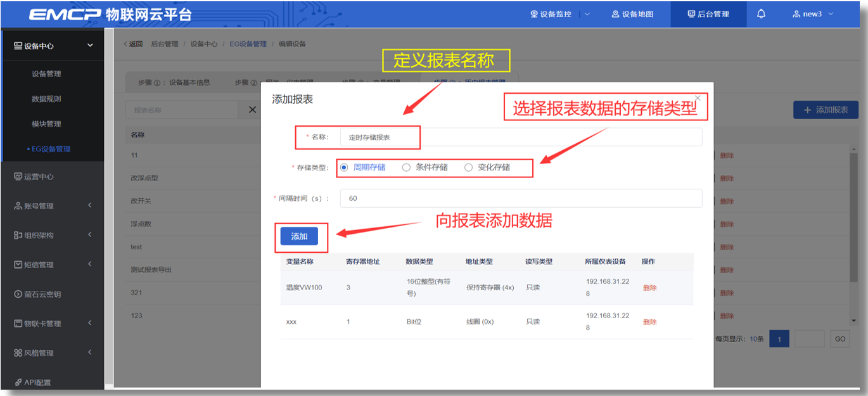Screen dimensions: 868x396
Task: Delete the xxx variable row
Action: point(649,322)
